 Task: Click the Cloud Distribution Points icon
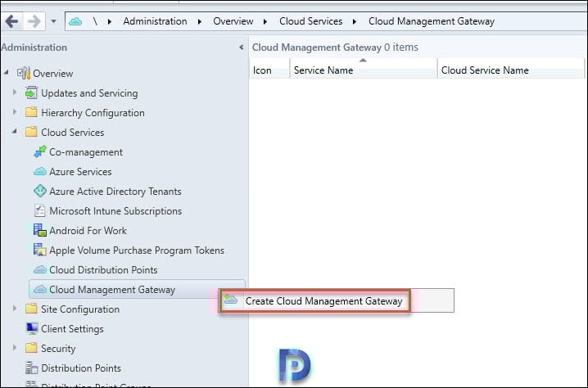click(40, 269)
